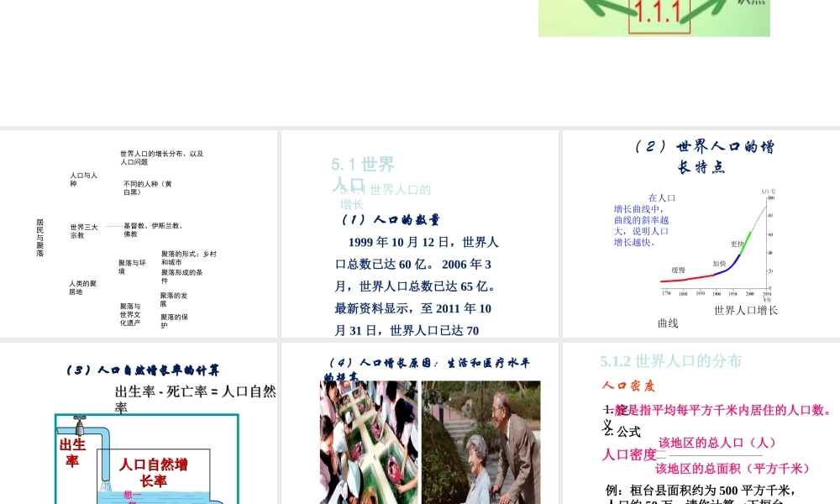Screen dimensions: 840x504
Task: Click the denominator 该地区的总面积（平方千米）
Action: tap(732, 469)
